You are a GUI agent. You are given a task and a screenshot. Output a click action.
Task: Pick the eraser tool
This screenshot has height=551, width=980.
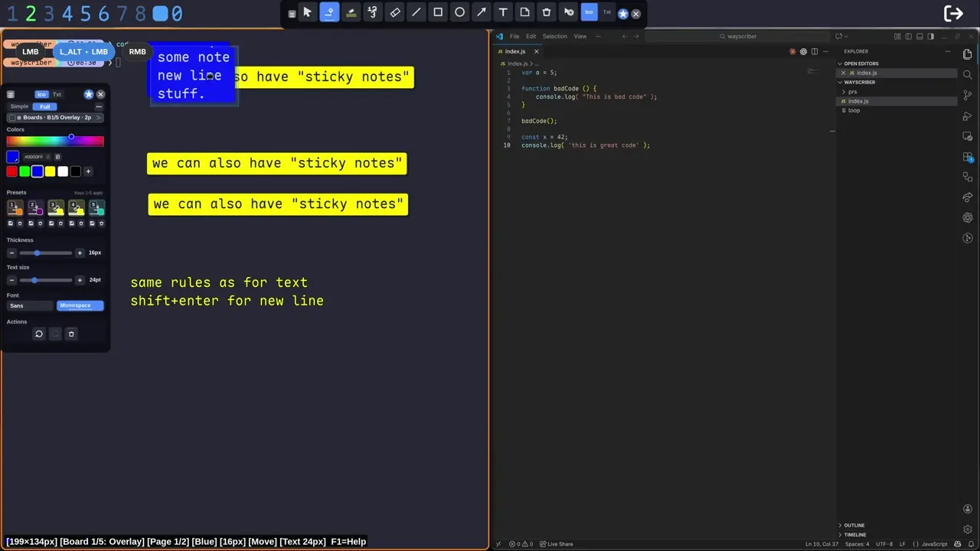coord(394,13)
